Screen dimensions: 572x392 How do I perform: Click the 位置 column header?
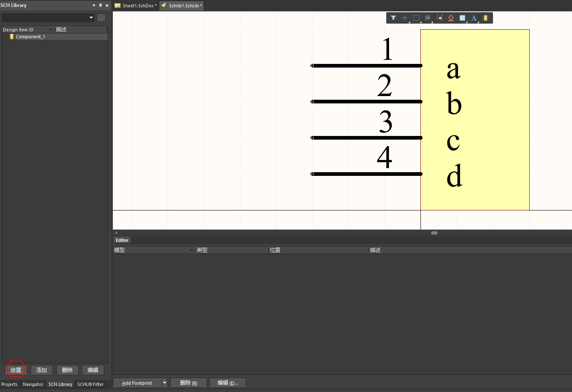click(x=319, y=250)
